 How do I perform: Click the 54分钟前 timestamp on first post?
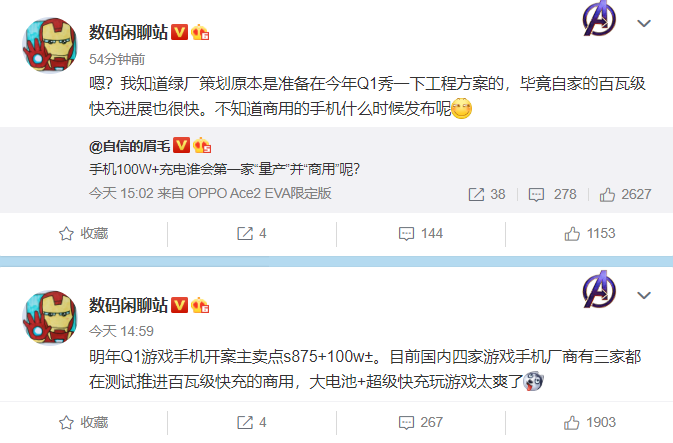tap(117, 59)
